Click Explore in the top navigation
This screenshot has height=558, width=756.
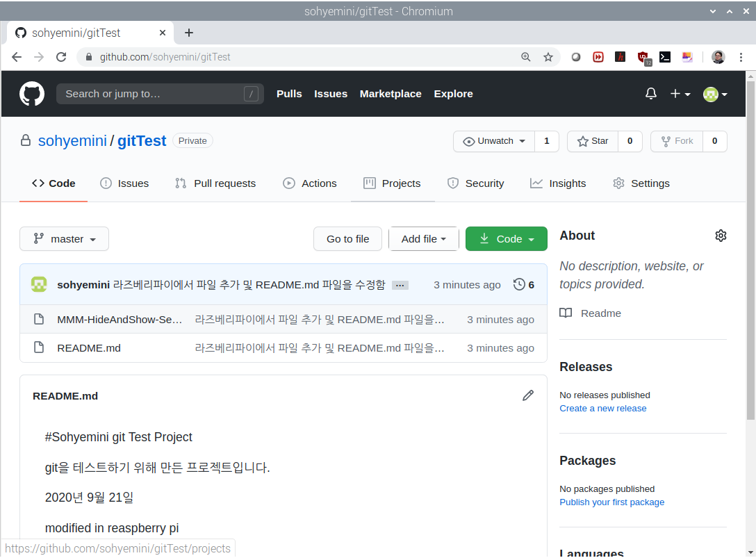tap(453, 94)
